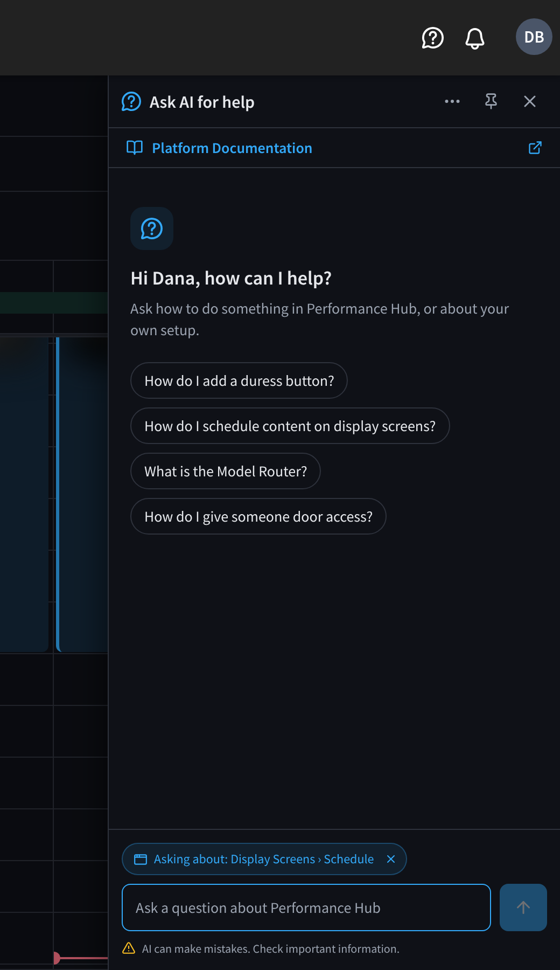
Task: Open the Platform Documentation link
Action: click(x=232, y=148)
